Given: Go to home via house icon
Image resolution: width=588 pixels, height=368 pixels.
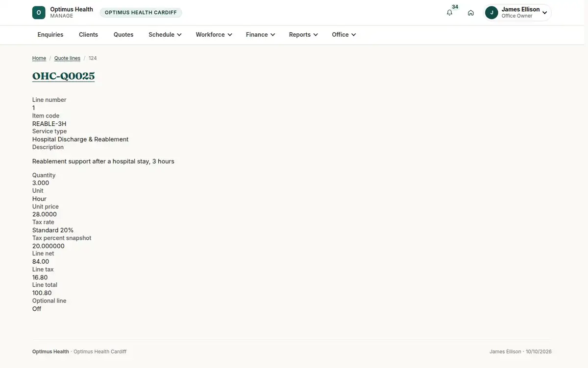Looking at the screenshot, I should pos(471,13).
